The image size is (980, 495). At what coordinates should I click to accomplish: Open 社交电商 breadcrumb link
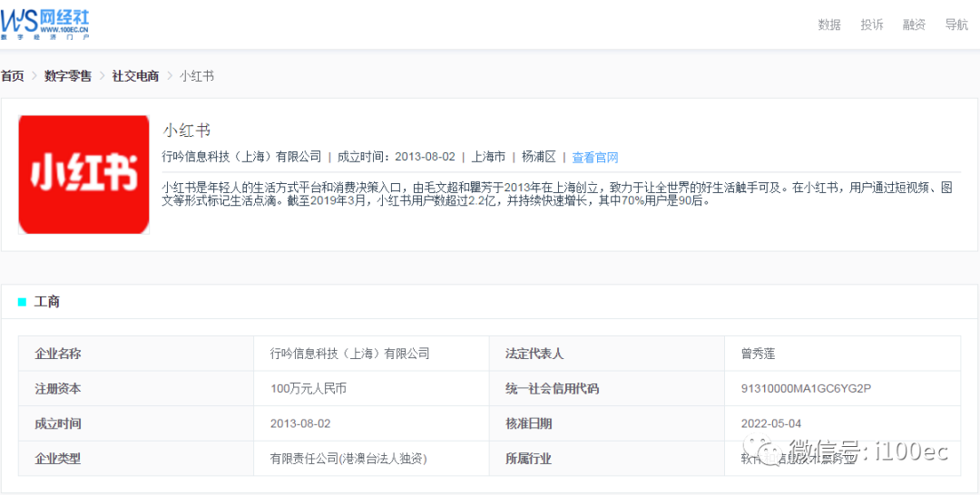[x=135, y=76]
